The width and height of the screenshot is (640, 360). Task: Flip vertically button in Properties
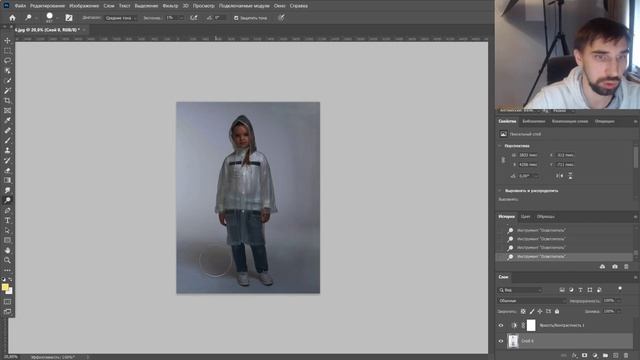point(570,176)
